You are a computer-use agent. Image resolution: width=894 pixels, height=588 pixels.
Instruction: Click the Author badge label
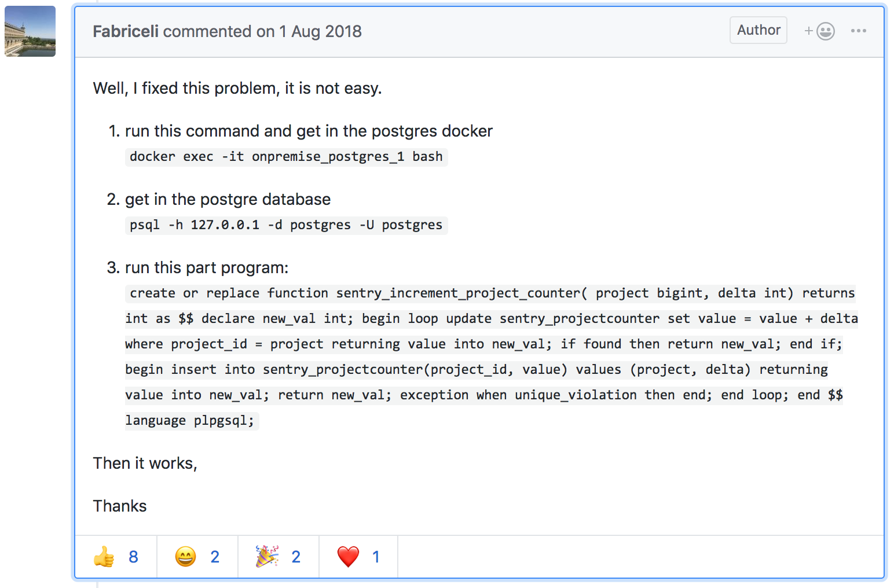pyautogui.click(x=759, y=30)
